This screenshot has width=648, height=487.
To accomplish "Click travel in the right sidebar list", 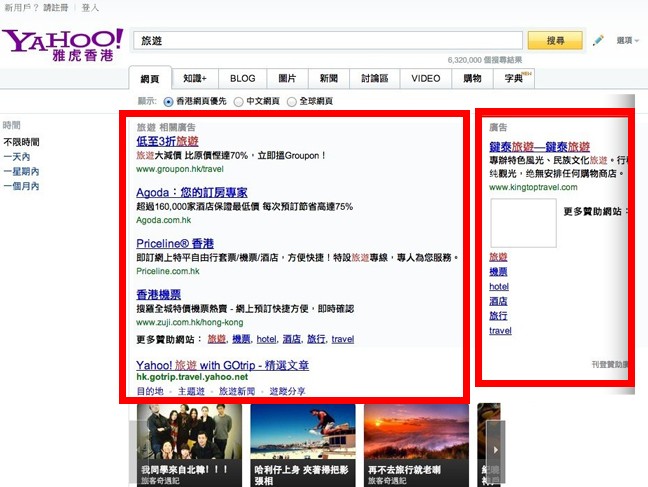I will [x=500, y=331].
